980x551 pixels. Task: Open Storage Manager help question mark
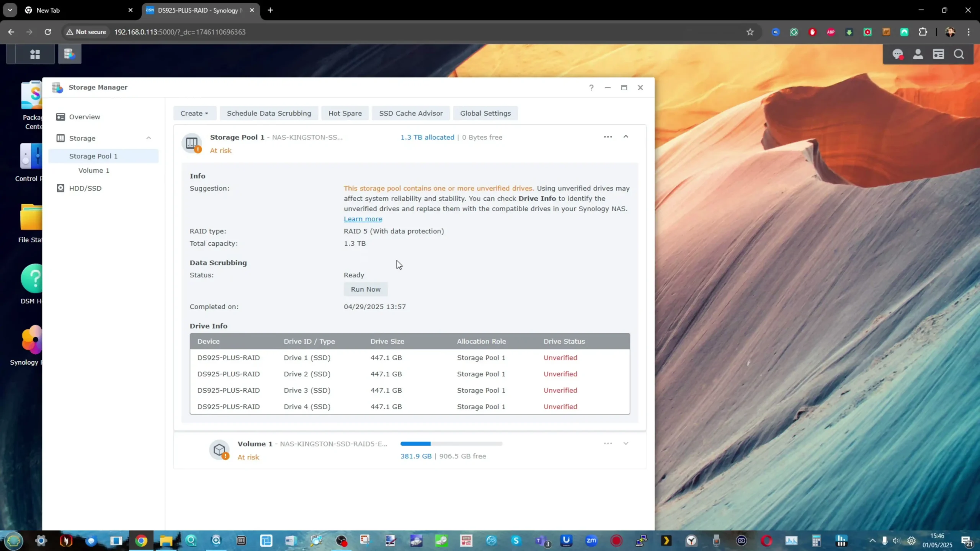click(x=591, y=88)
